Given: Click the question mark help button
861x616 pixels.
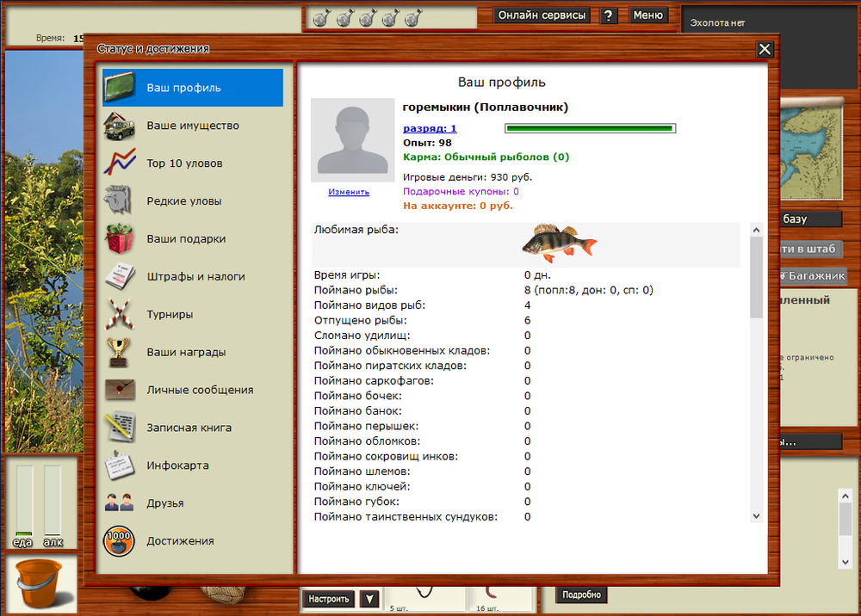Looking at the screenshot, I should [609, 15].
